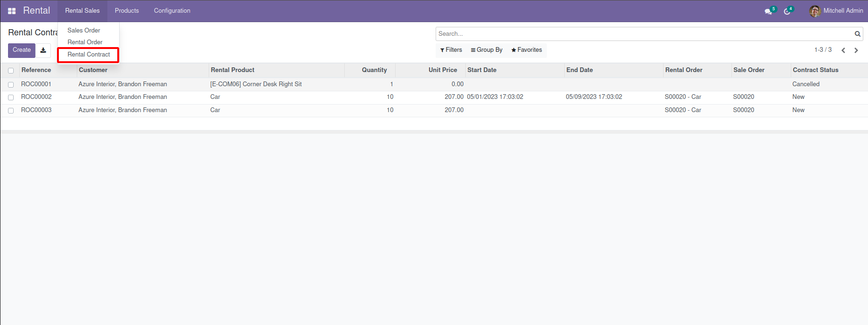This screenshot has height=325, width=868.
Task: Click New status in ROC00002 row
Action: (x=798, y=97)
